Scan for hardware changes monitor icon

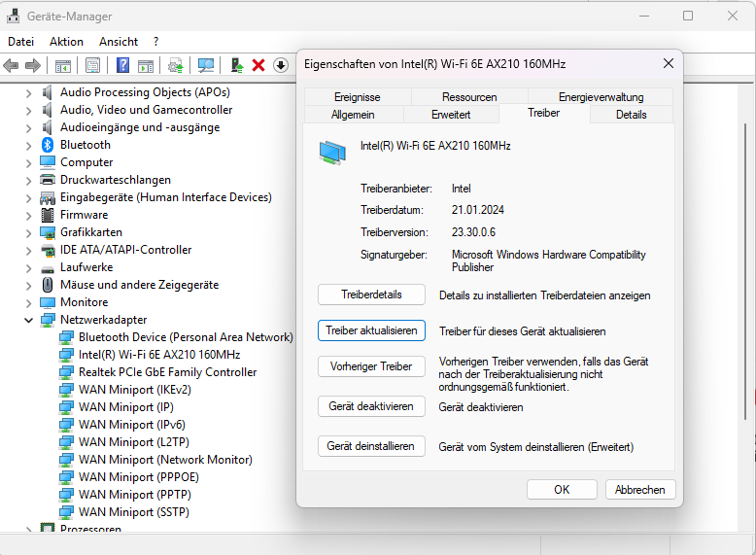pyautogui.click(x=206, y=65)
